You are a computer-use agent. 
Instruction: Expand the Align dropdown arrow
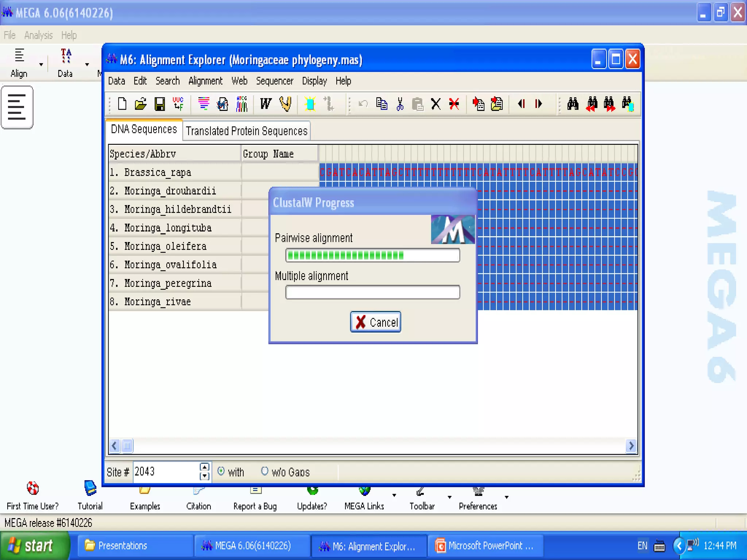(41, 65)
